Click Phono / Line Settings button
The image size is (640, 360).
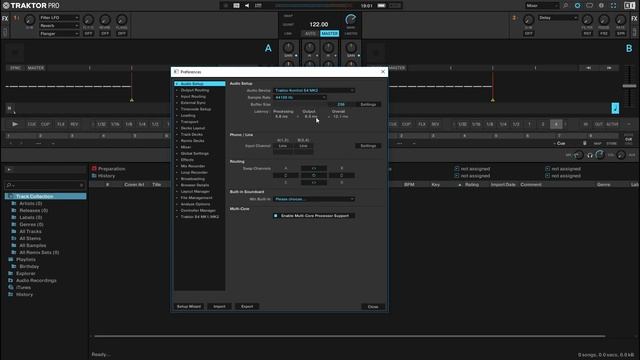368,146
